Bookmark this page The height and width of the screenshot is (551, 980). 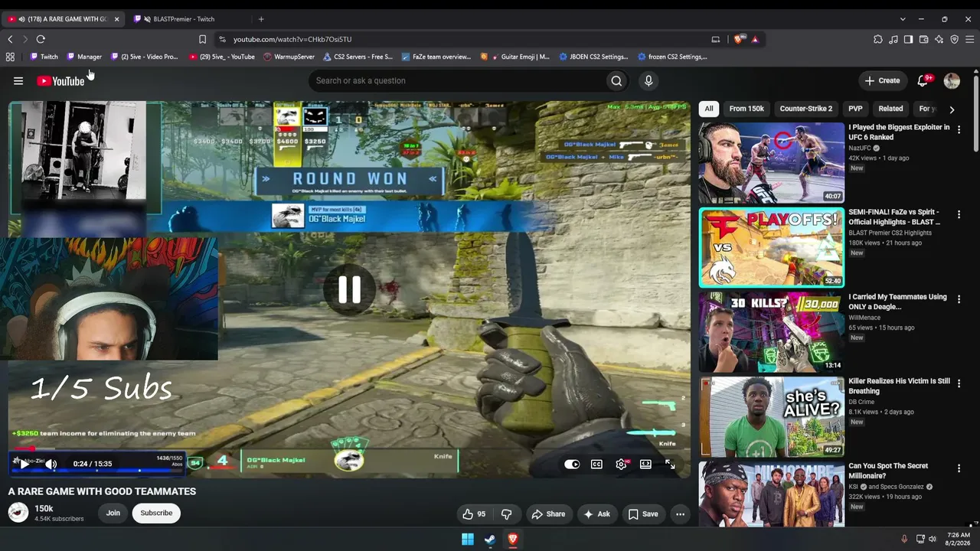click(x=202, y=39)
